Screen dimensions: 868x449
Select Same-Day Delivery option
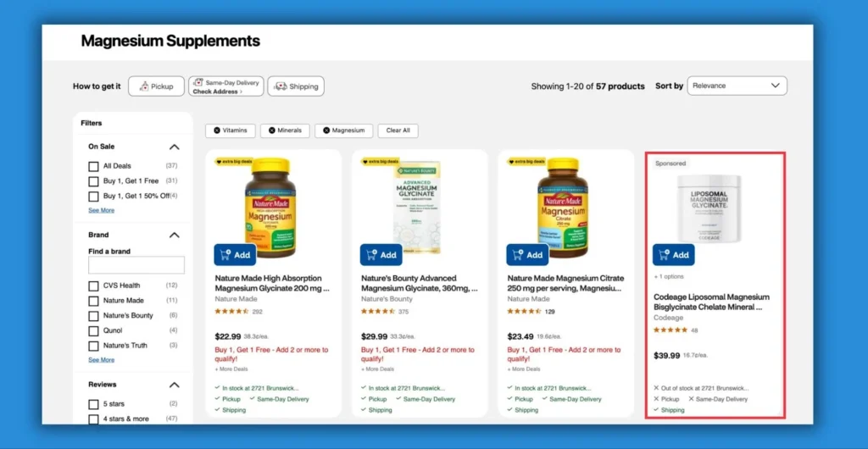click(225, 86)
